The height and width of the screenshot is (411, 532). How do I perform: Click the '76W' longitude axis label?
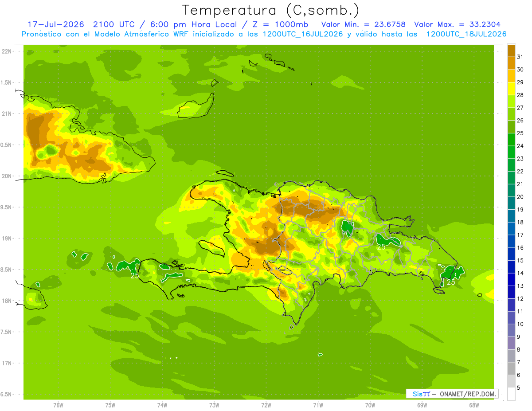(59, 405)
